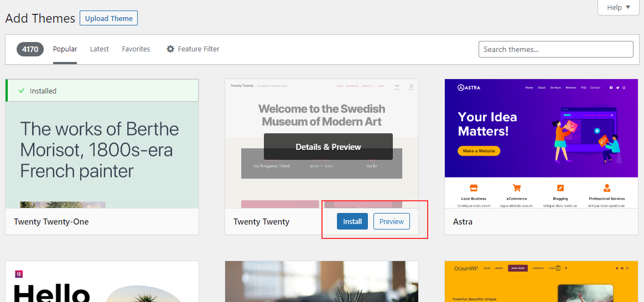Viewport: 644px width, 302px height.
Task: Click the 4170 theme count badge
Action: click(x=30, y=49)
